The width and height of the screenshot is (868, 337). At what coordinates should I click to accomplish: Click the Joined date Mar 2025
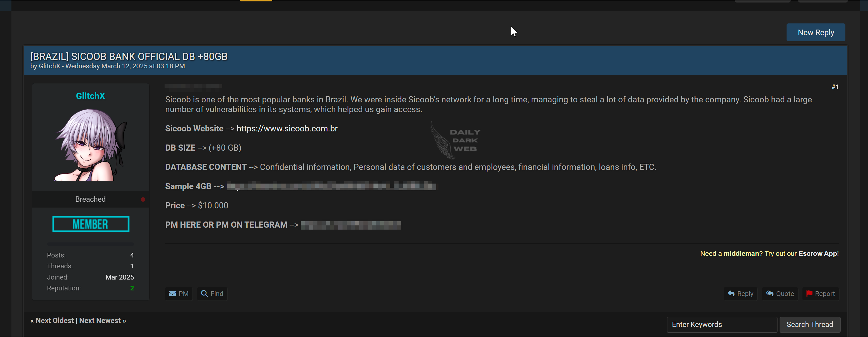(x=120, y=277)
